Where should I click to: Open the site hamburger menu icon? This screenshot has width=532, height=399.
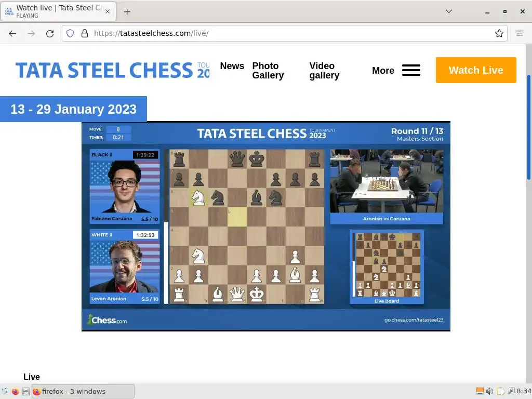click(x=411, y=70)
